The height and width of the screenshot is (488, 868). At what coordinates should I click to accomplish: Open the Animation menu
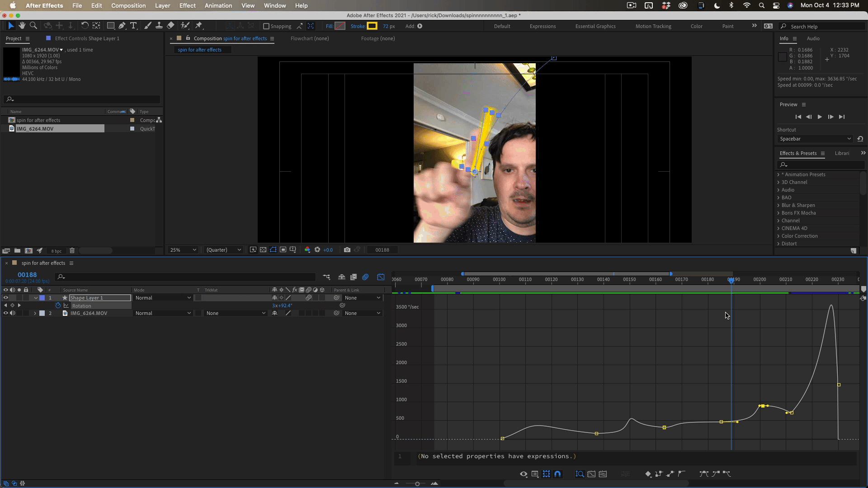point(218,5)
